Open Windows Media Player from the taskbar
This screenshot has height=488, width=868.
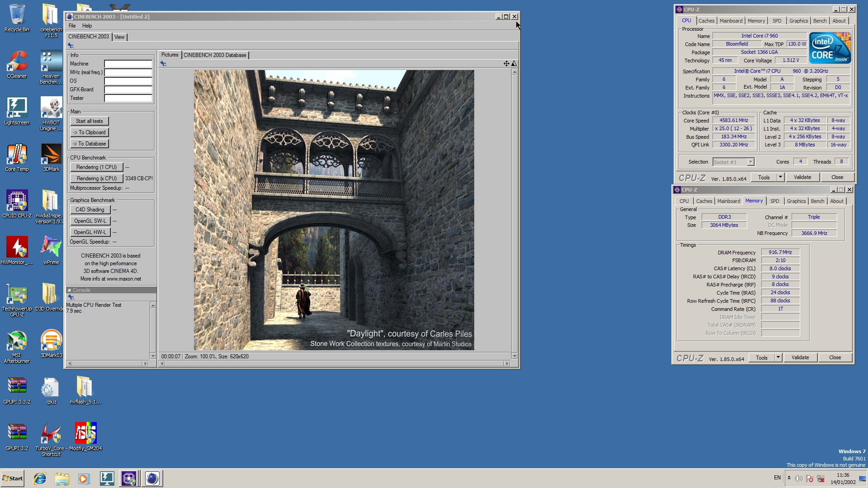[84, 479]
